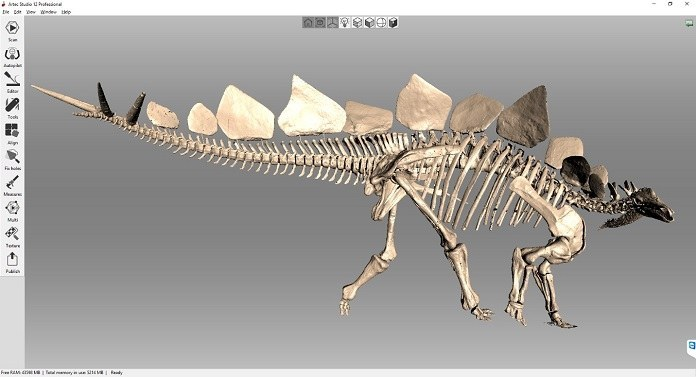Image resolution: width=696 pixels, height=377 pixels.
Task: Toggle the sphere bounding view icon
Action: pos(381,22)
